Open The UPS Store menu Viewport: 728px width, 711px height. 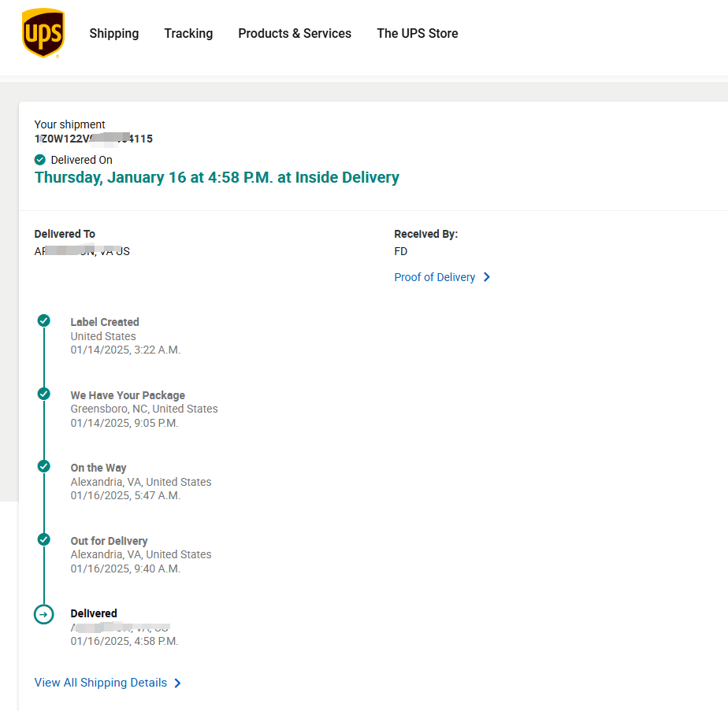point(418,33)
